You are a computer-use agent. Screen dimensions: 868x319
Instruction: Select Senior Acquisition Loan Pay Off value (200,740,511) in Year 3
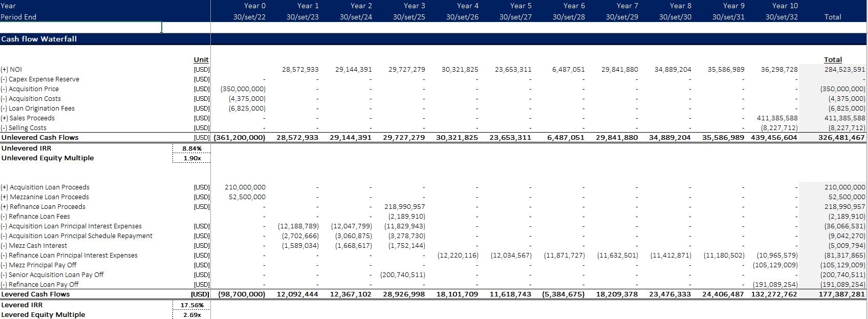tap(403, 275)
